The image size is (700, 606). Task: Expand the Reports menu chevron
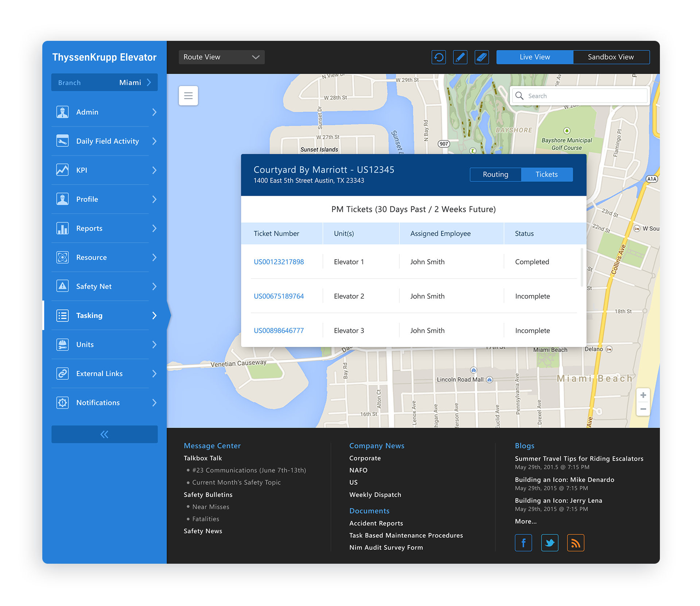[x=154, y=228]
